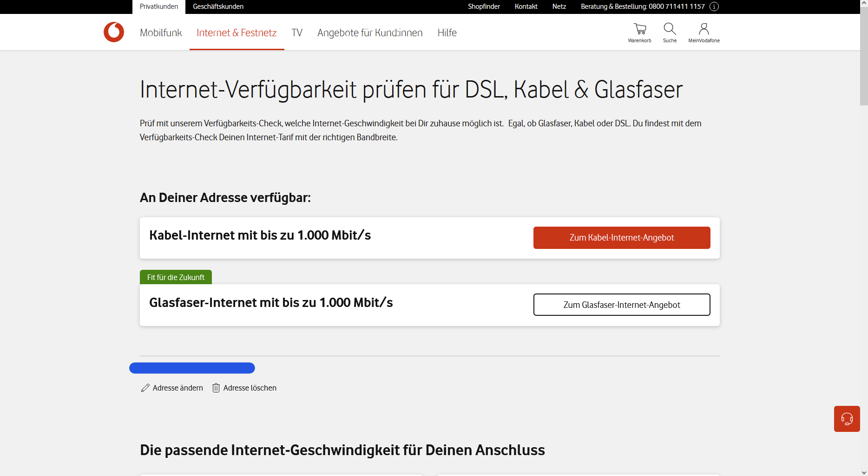Open Angebote für Kund:innen menu
The width and height of the screenshot is (868, 476).
370,33
